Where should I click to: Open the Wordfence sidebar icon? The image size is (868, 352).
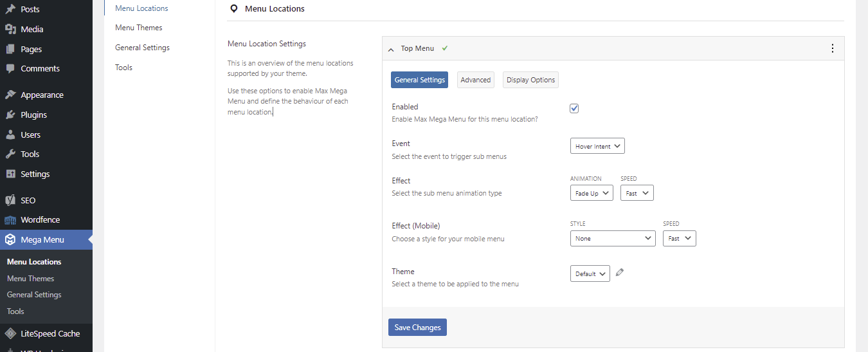[10, 220]
